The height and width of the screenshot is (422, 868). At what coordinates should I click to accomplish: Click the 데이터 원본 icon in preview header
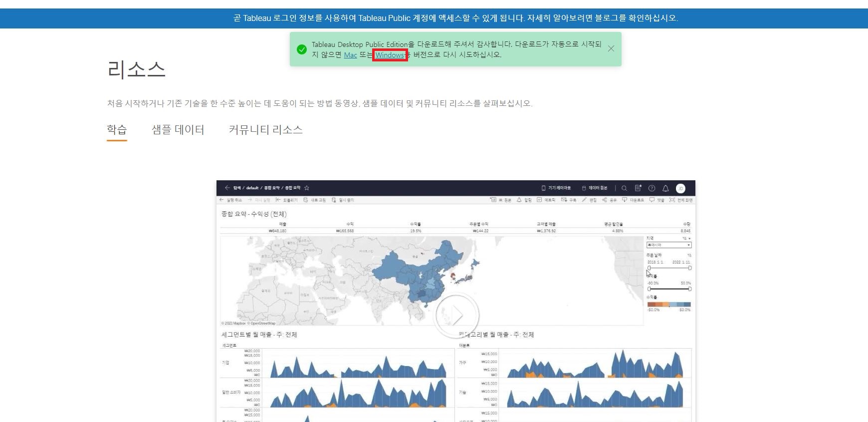(x=584, y=188)
